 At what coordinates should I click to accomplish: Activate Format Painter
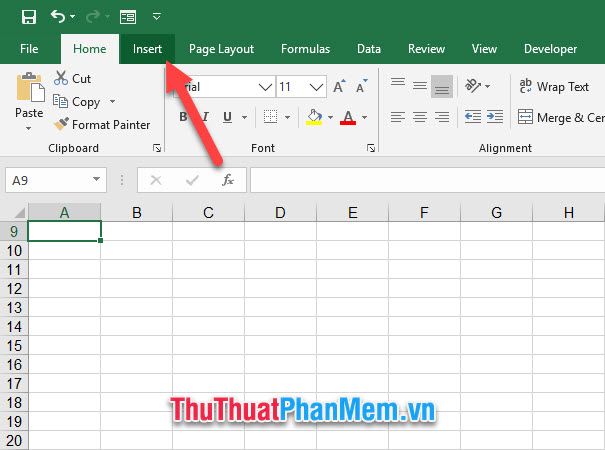(x=102, y=125)
